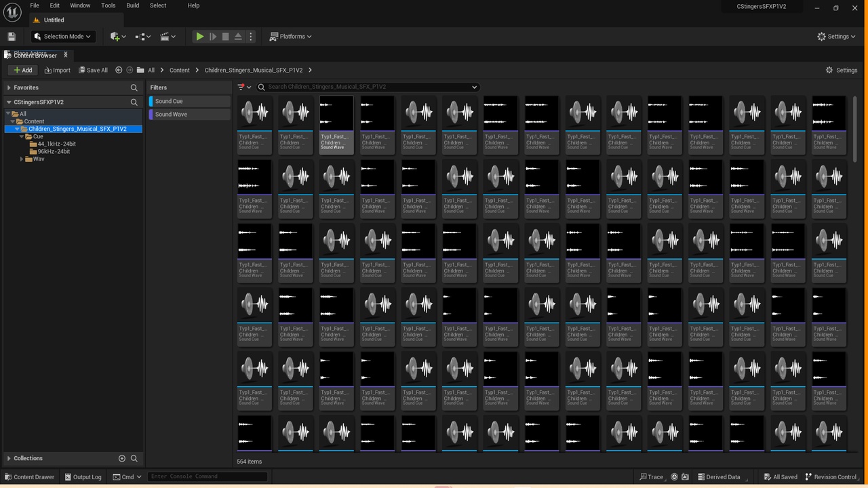Click the Eject button in play controls

tap(238, 37)
